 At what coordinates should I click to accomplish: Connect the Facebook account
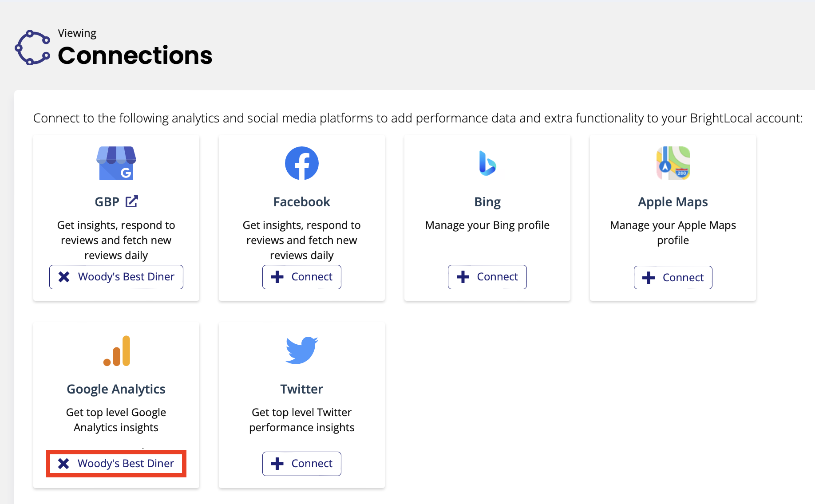point(302,277)
